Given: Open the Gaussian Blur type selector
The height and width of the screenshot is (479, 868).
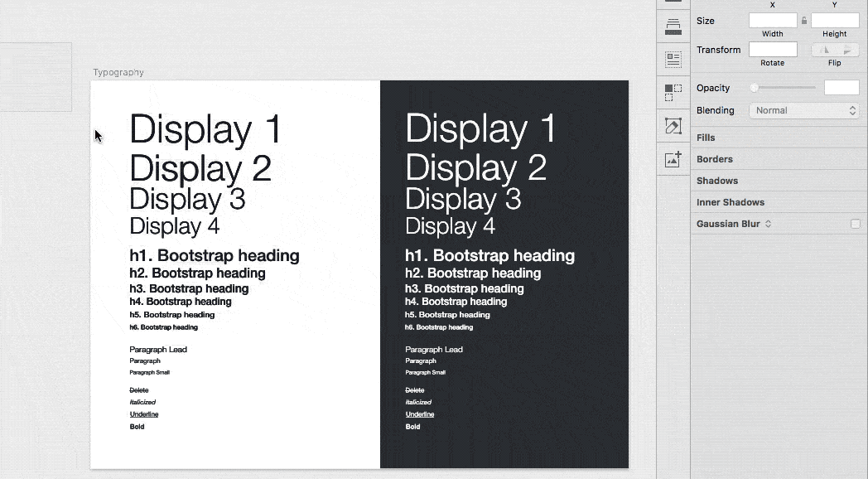Looking at the screenshot, I should tap(769, 224).
